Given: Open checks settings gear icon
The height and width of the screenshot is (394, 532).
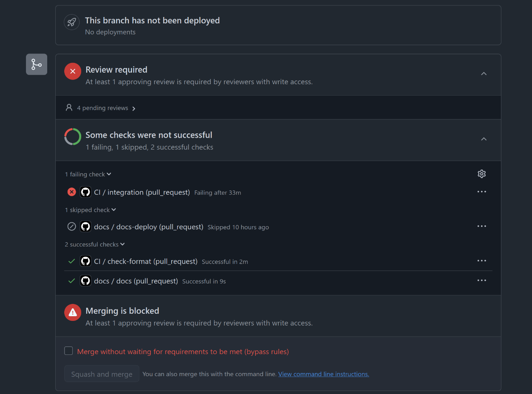Looking at the screenshot, I should click(481, 174).
